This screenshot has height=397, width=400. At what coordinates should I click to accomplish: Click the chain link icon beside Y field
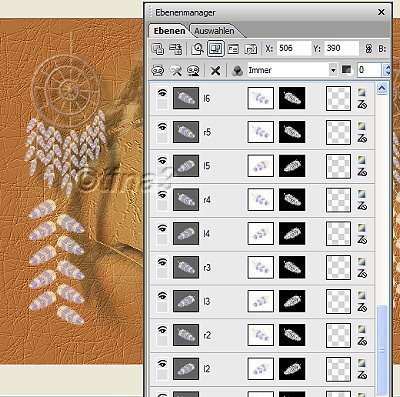coord(368,49)
